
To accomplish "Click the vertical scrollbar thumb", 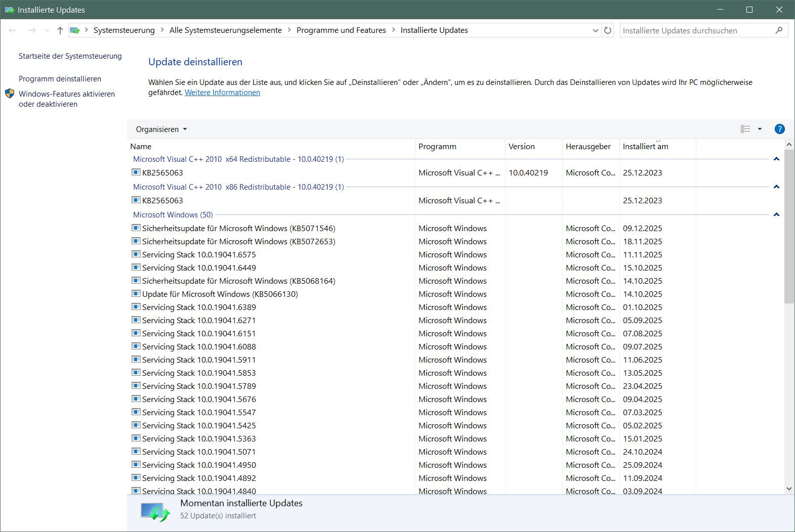I will click(x=789, y=226).
